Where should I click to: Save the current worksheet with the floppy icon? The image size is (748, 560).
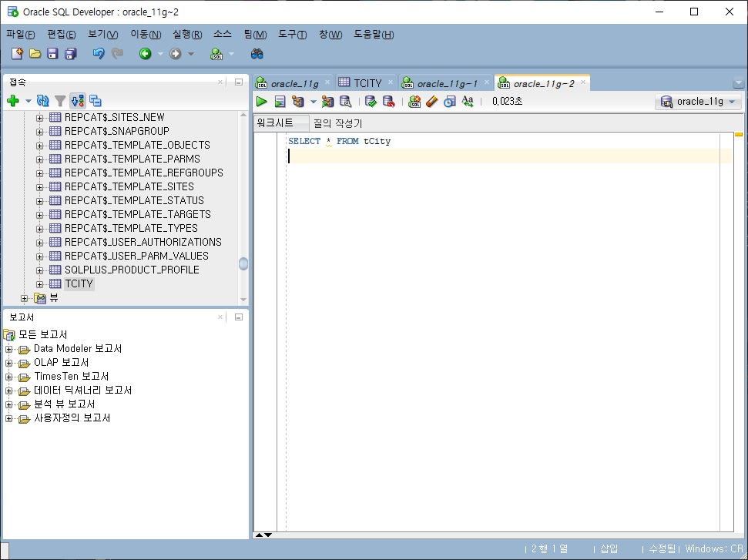(52, 53)
